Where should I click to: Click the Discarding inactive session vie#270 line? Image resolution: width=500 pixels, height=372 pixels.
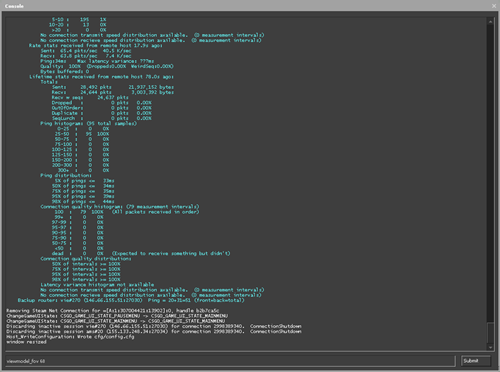tap(154, 326)
